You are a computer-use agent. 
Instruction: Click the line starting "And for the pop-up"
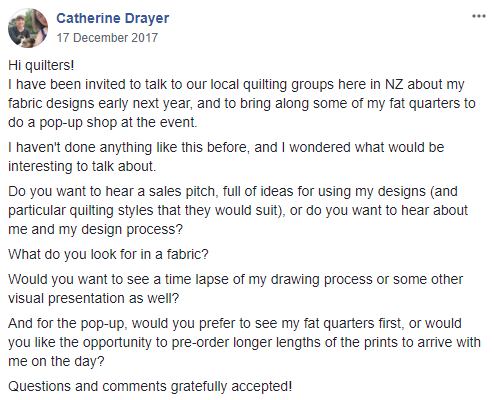[x=235, y=324]
